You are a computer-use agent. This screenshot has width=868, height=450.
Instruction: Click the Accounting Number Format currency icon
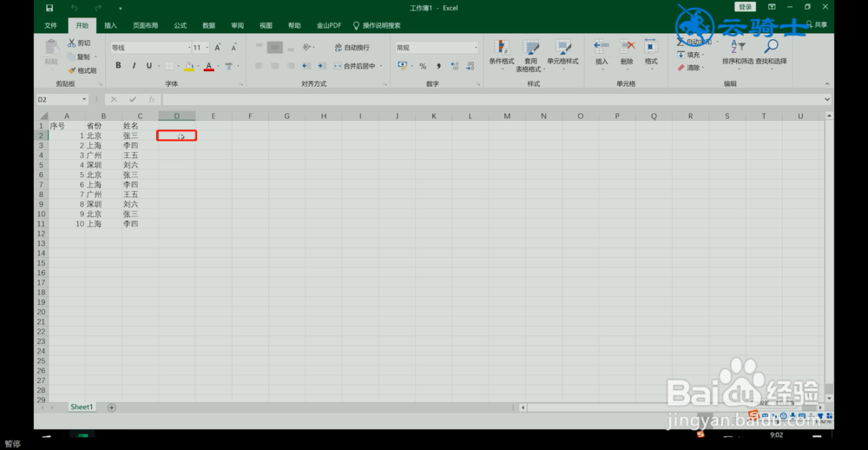[403, 66]
